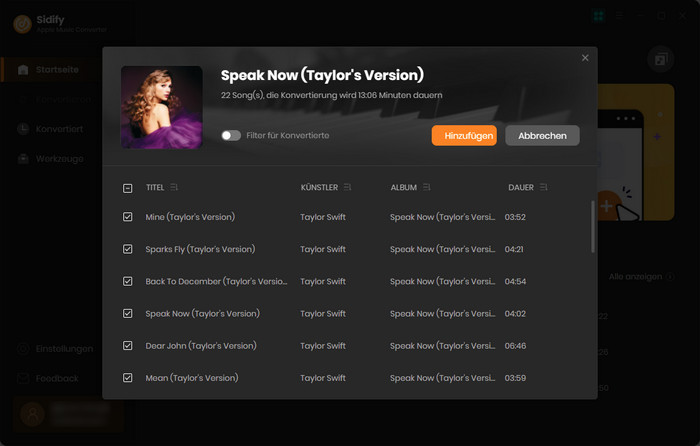Toggle the select-all checkbox in the header

(127, 188)
